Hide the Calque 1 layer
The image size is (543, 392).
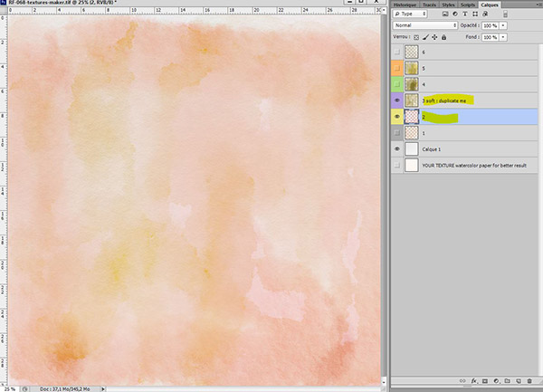coord(397,148)
